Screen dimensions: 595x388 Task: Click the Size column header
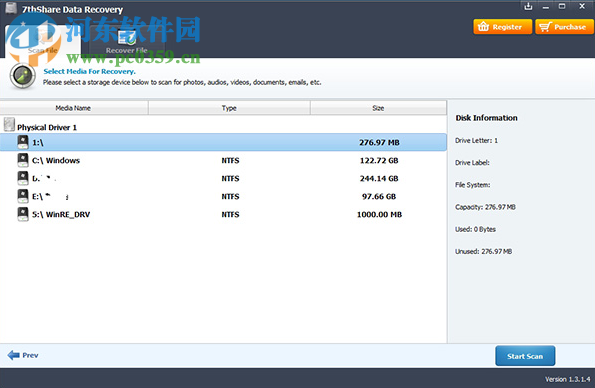378,108
